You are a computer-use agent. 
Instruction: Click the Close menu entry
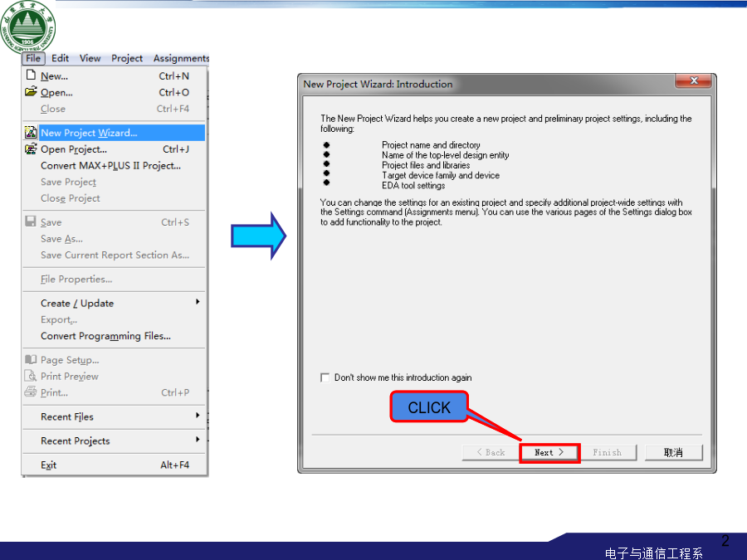tap(115, 109)
